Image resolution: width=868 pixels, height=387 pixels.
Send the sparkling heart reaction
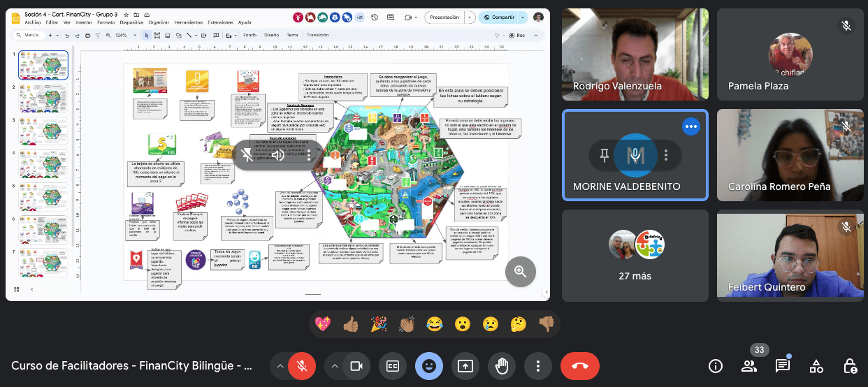click(323, 323)
